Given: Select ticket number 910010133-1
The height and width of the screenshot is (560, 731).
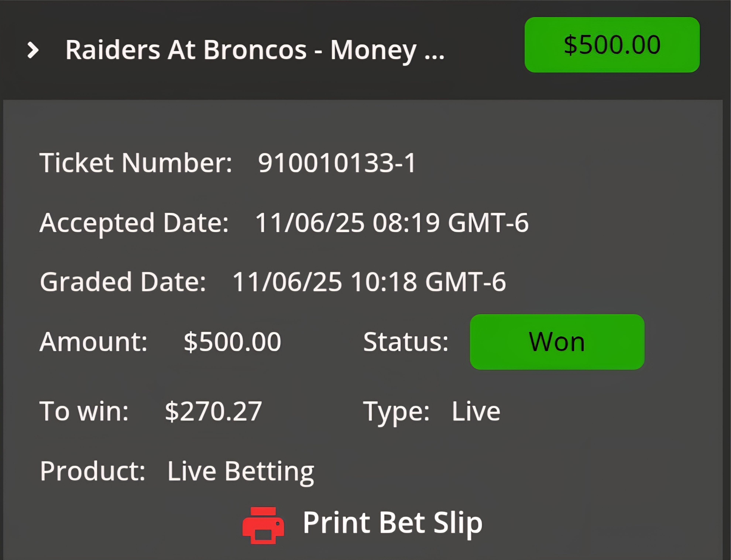Looking at the screenshot, I should pos(337,163).
